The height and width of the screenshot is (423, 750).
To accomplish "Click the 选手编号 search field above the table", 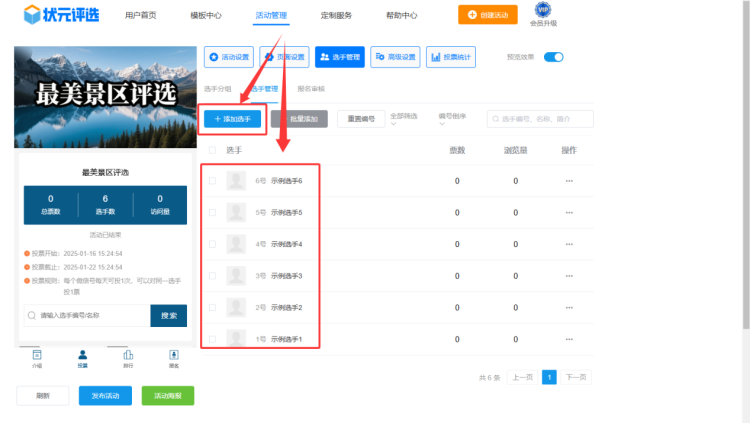I will pyautogui.click(x=540, y=119).
